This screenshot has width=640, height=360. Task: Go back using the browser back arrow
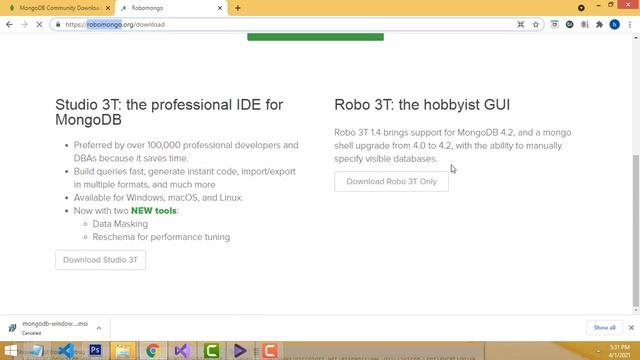point(9,24)
